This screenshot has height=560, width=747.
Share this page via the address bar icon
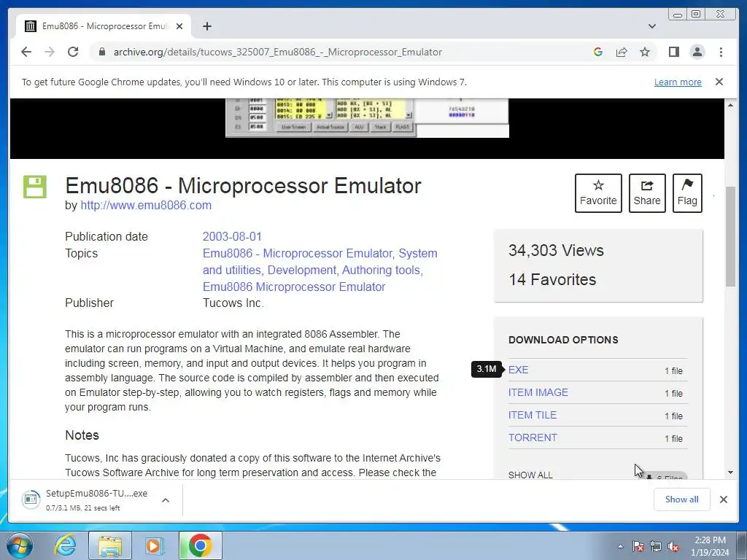coord(622,52)
